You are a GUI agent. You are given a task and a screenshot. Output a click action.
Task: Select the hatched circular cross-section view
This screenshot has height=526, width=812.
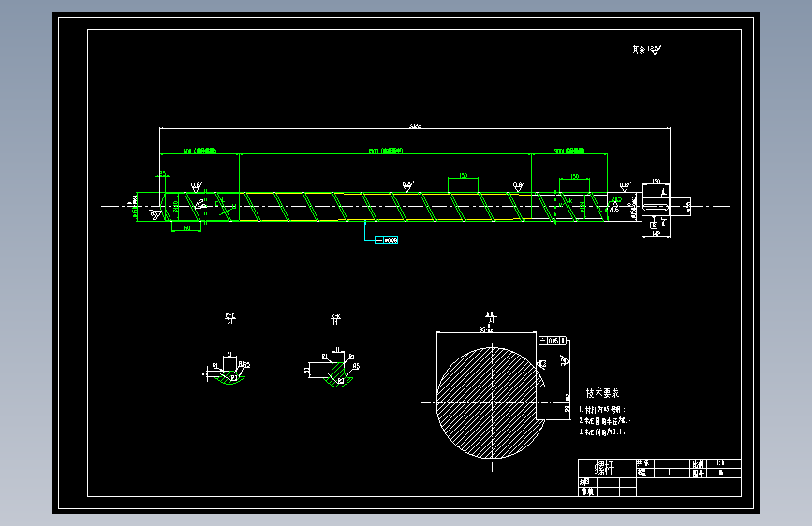pyautogui.click(x=491, y=402)
